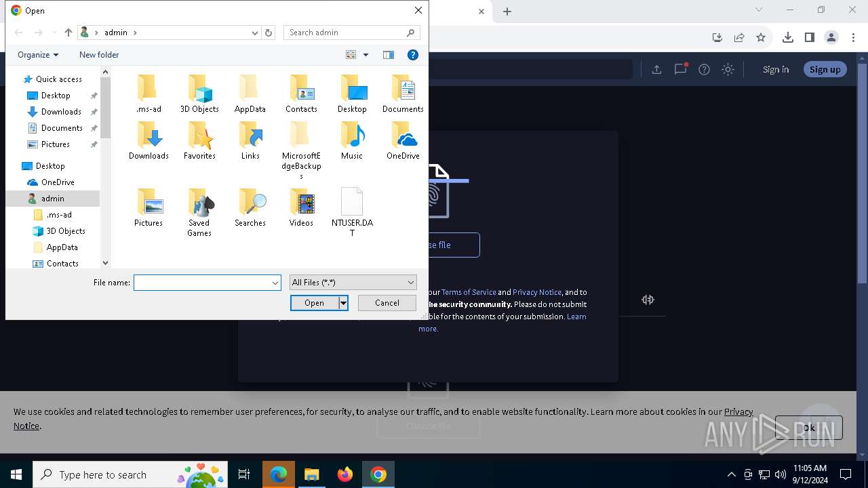
Task: Bookmark this page with the star icon
Action: click(x=761, y=37)
